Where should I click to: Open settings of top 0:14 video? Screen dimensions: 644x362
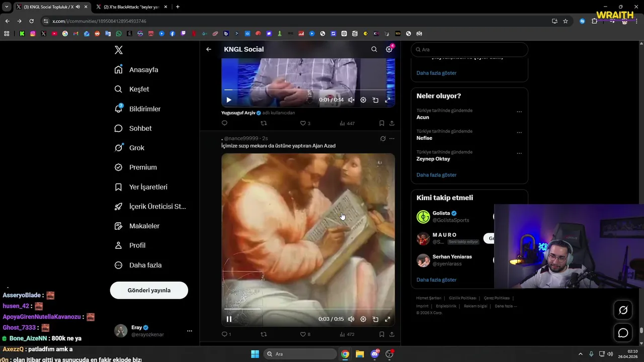click(363, 100)
